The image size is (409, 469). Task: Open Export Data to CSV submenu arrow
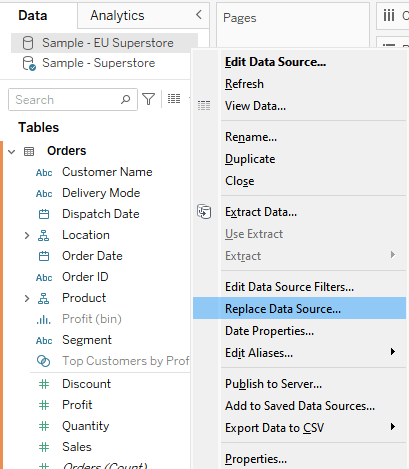[393, 427]
